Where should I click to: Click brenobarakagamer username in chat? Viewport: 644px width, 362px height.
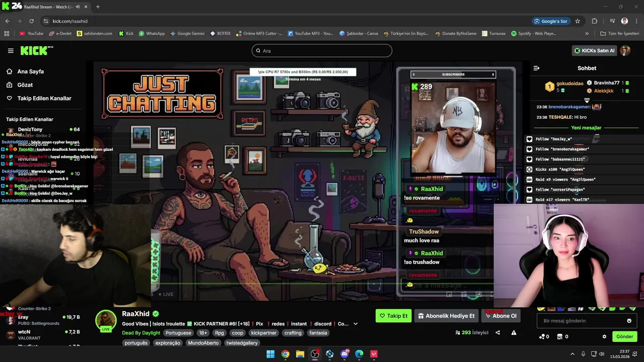[569, 107]
